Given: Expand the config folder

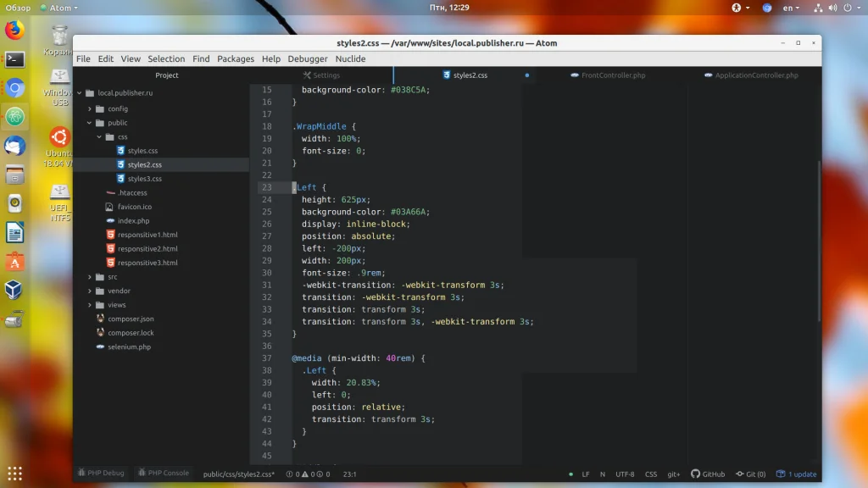Looking at the screenshot, I should pos(118,109).
